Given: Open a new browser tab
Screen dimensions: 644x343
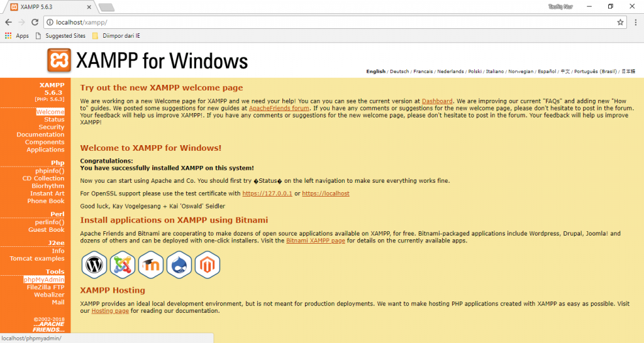Looking at the screenshot, I should [x=106, y=8].
